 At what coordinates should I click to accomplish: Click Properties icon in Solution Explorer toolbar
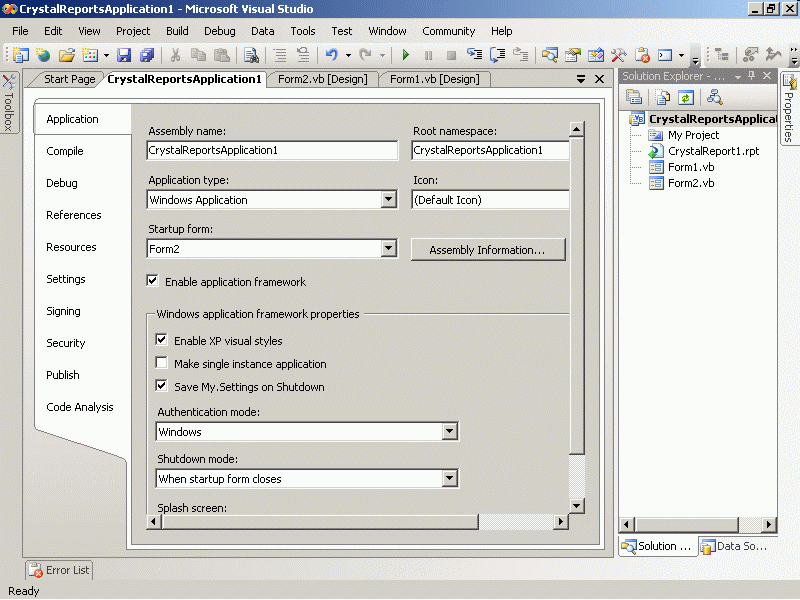tap(634, 97)
